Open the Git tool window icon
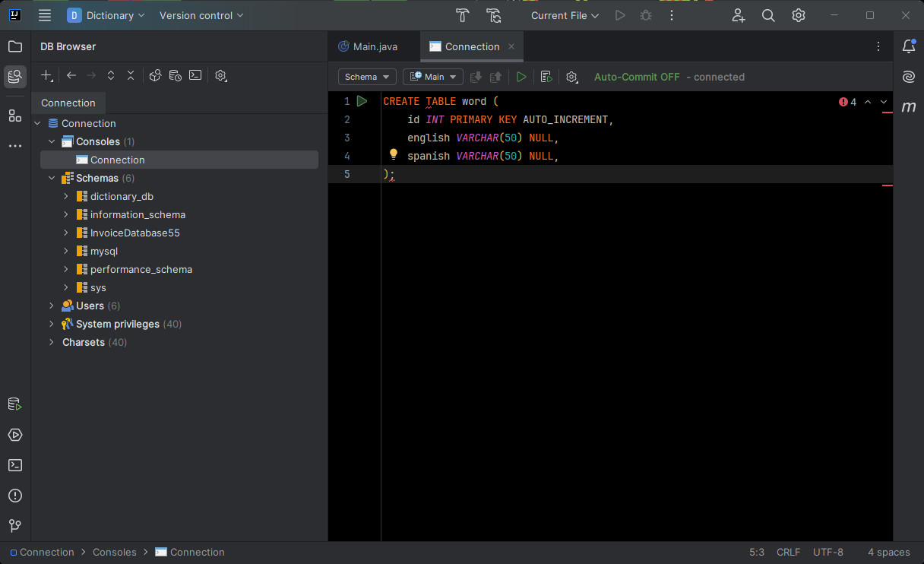 click(14, 525)
